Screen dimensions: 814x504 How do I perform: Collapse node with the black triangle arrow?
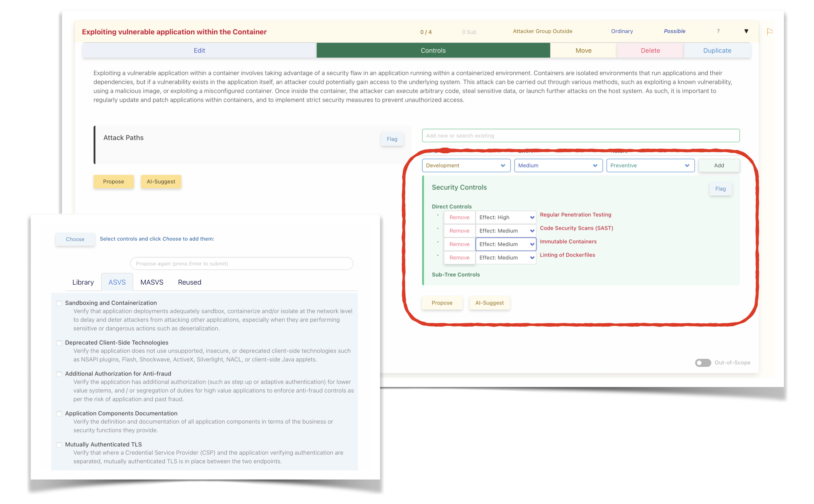(x=746, y=31)
